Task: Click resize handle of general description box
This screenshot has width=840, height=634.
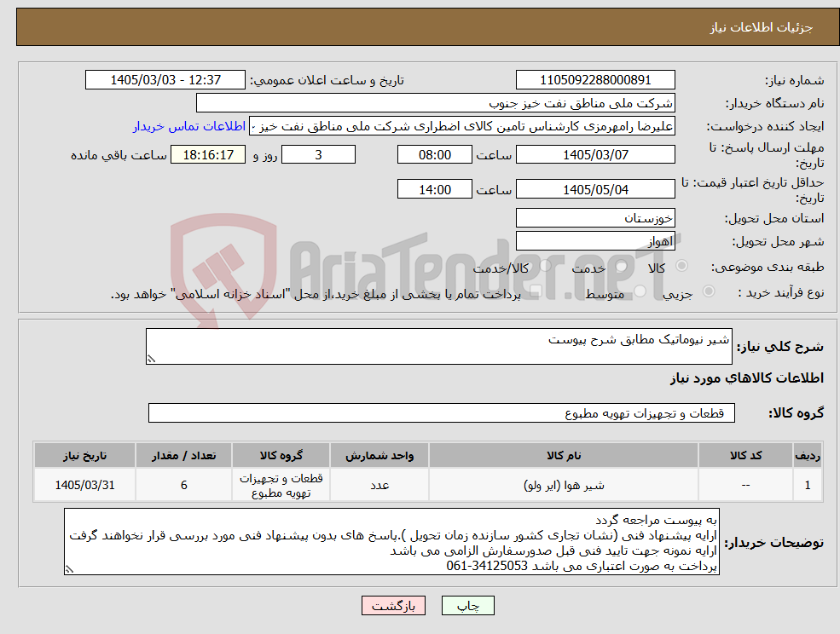Action: (x=151, y=360)
